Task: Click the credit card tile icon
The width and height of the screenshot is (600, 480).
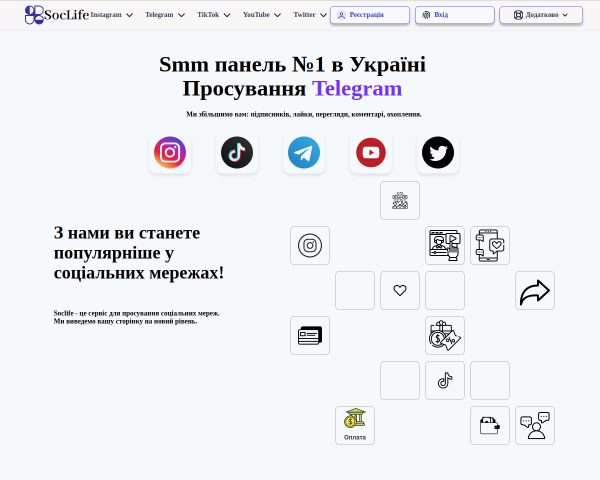Action: coord(310,335)
